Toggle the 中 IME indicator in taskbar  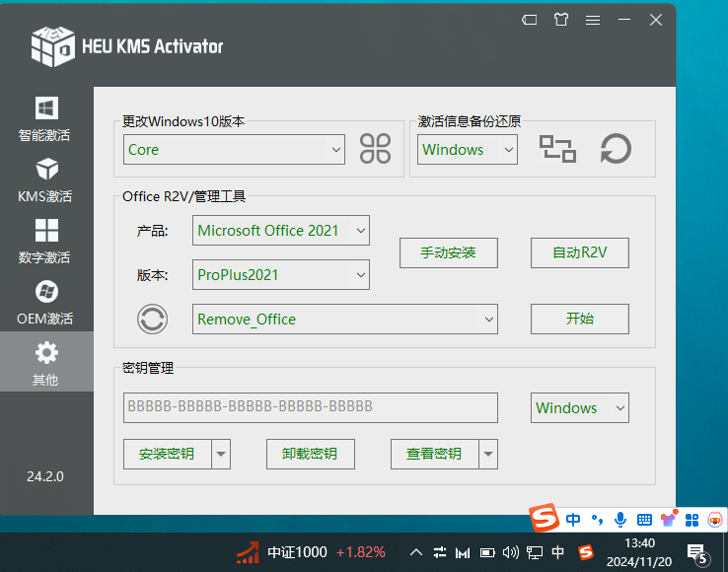(x=557, y=552)
